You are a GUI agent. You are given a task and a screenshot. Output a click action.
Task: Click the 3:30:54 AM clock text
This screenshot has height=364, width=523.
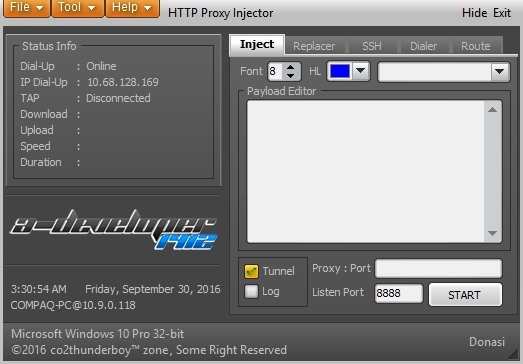[x=39, y=289]
